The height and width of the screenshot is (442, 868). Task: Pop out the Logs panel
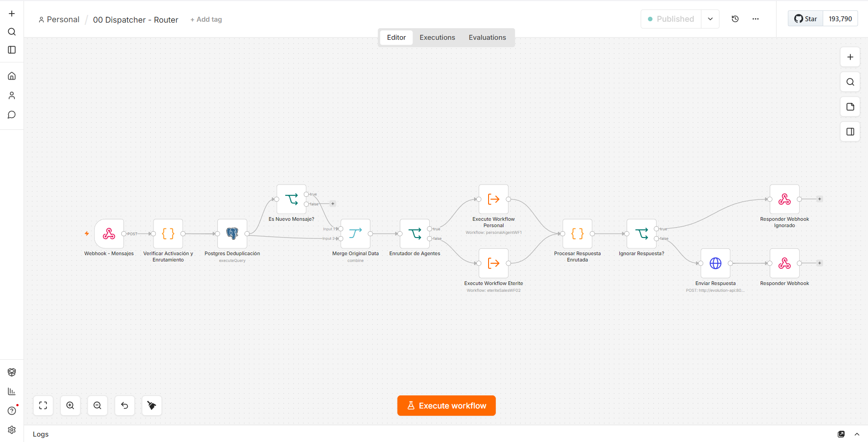tap(841, 434)
